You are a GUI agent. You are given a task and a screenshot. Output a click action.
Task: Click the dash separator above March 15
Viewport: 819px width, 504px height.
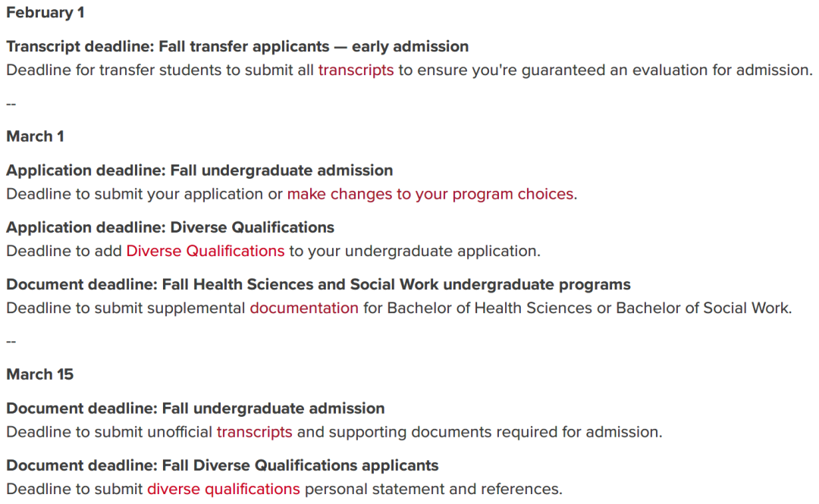point(11,342)
